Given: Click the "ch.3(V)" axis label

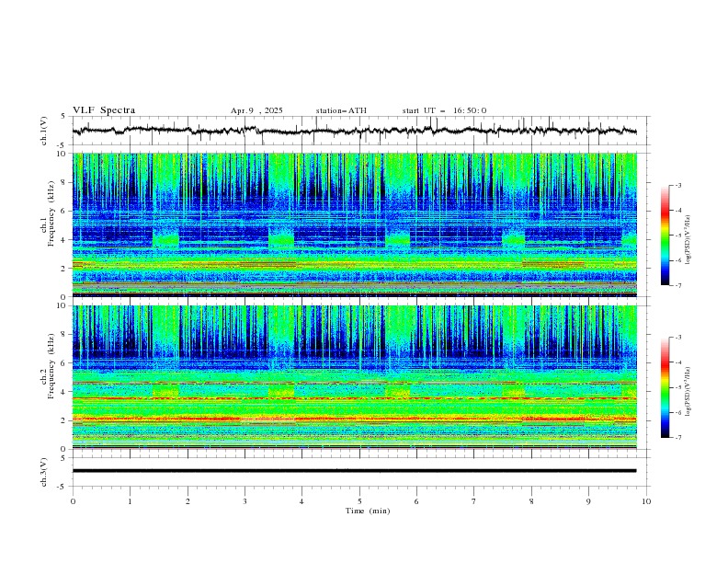Looking at the screenshot, I should click(x=43, y=472).
